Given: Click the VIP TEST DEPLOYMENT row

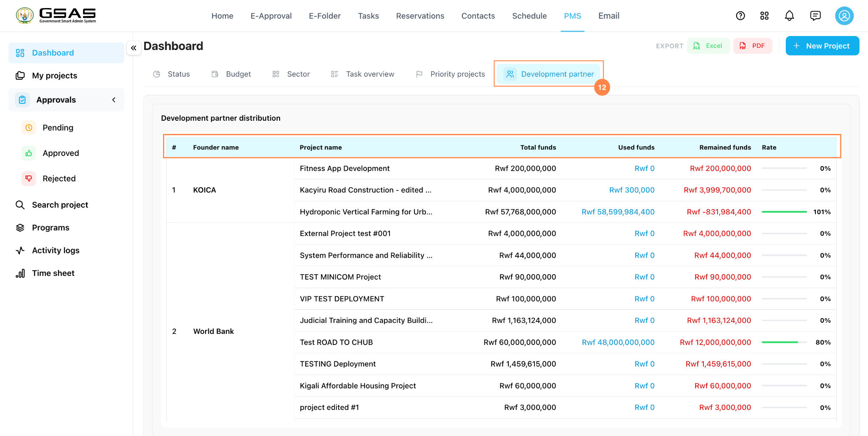Looking at the screenshot, I should [x=565, y=299].
